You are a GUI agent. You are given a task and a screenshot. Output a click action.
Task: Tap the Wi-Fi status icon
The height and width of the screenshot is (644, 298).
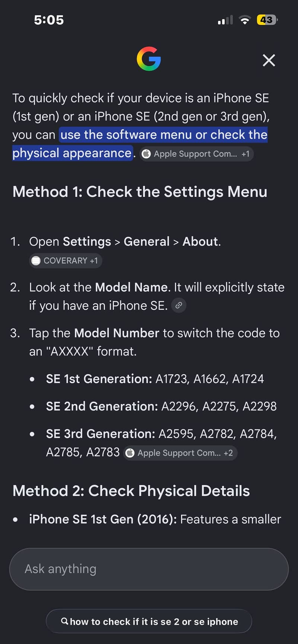pyautogui.click(x=245, y=20)
